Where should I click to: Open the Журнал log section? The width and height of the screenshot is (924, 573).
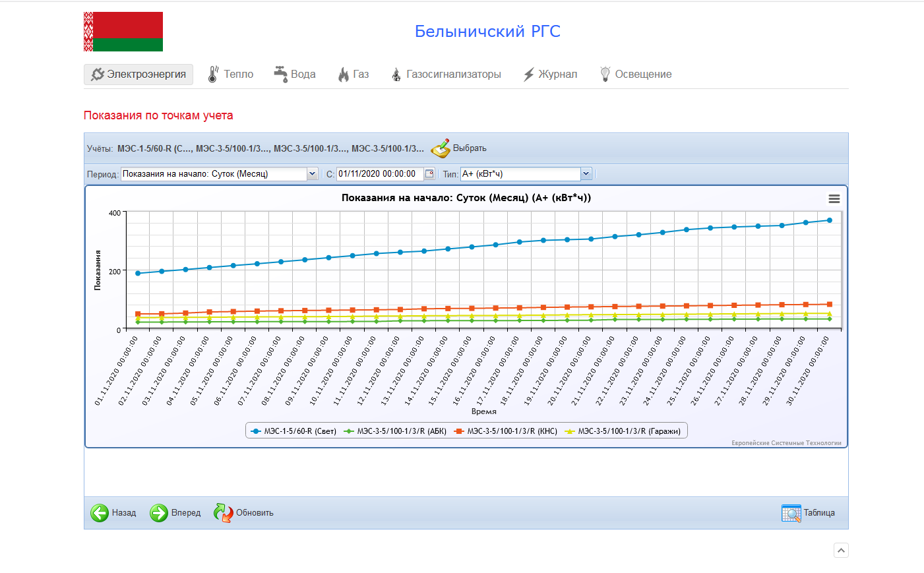(x=550, y=75)
